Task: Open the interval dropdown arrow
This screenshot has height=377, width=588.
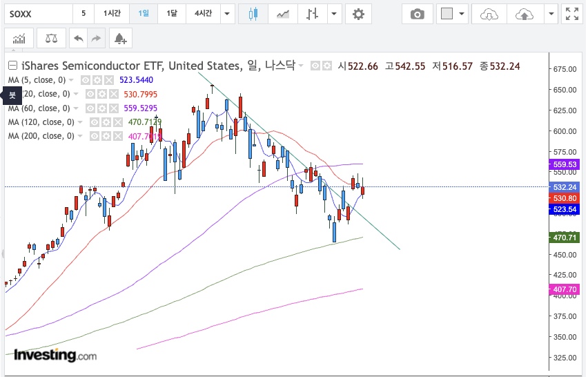Action: 227,14
